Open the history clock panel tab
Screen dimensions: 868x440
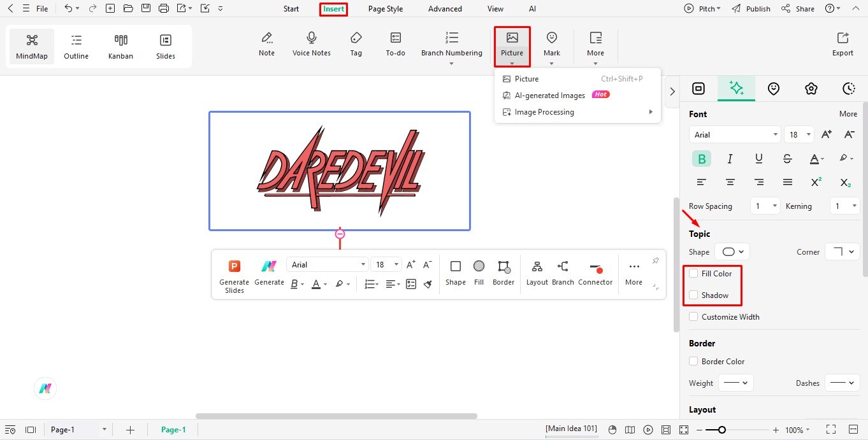click(848, 89)
